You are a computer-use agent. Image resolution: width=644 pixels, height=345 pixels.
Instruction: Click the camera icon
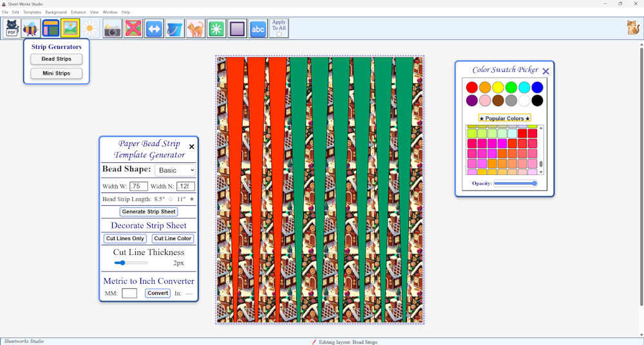[112, 28]
